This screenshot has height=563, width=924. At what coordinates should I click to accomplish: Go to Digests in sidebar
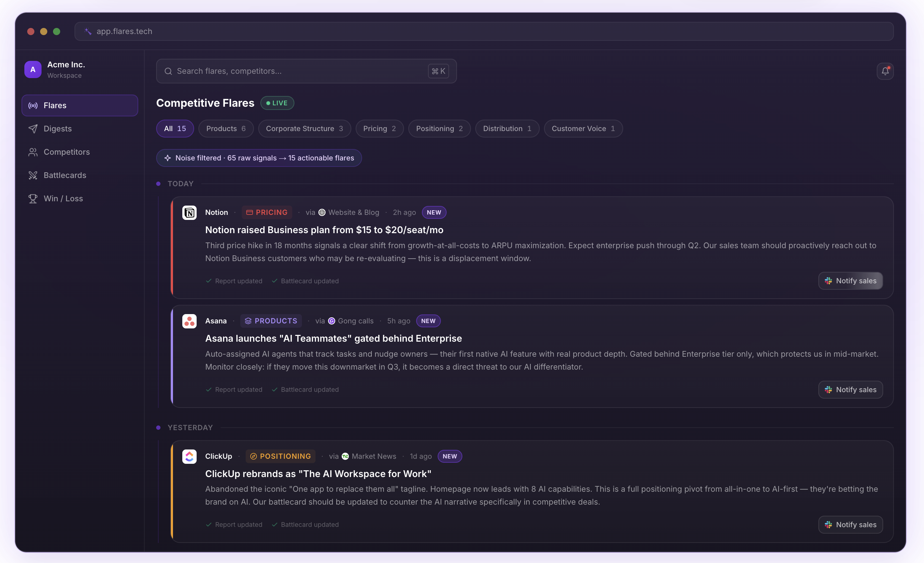pos(80,129)
